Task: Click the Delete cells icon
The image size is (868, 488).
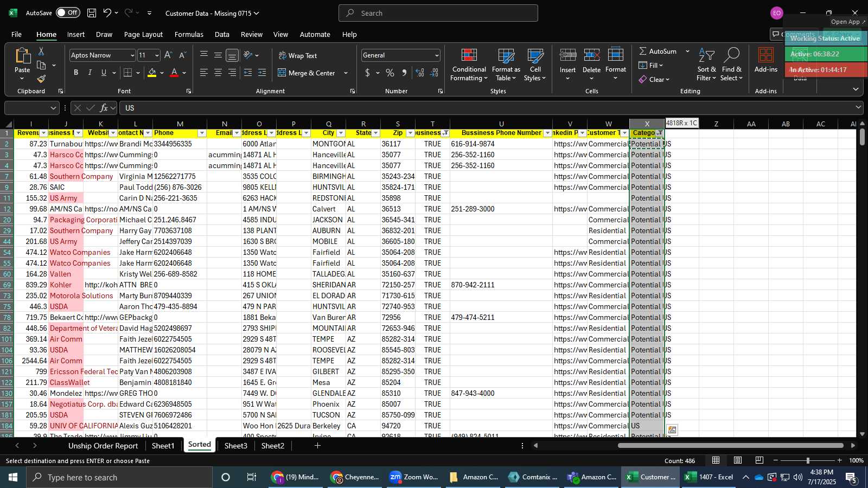Action: point(591,55)
